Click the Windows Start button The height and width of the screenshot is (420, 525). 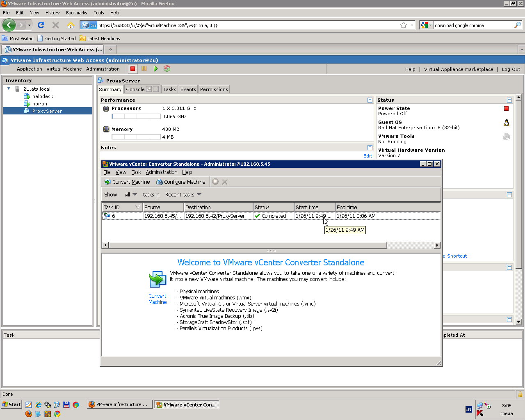pos(11,404)
